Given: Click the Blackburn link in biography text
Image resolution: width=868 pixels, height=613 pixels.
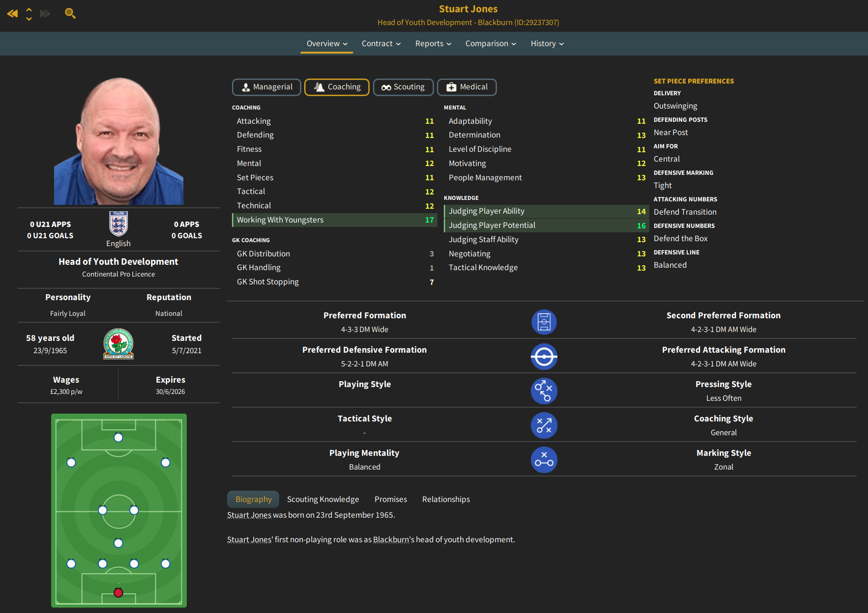Looking at the screenshot, I should (391, 539).
